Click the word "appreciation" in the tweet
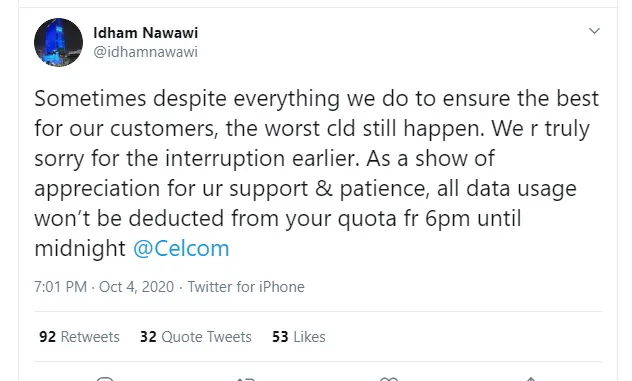The image size is (632, 381). pos(97,189)
